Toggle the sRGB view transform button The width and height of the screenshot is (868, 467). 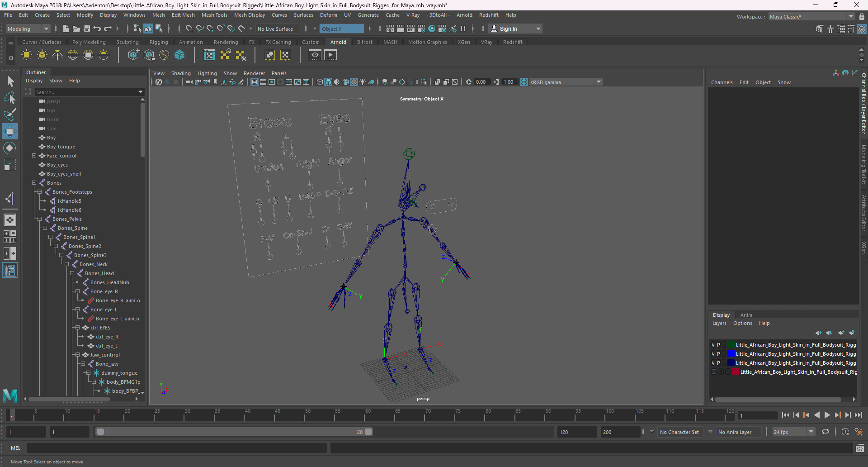tap(524, 82)
